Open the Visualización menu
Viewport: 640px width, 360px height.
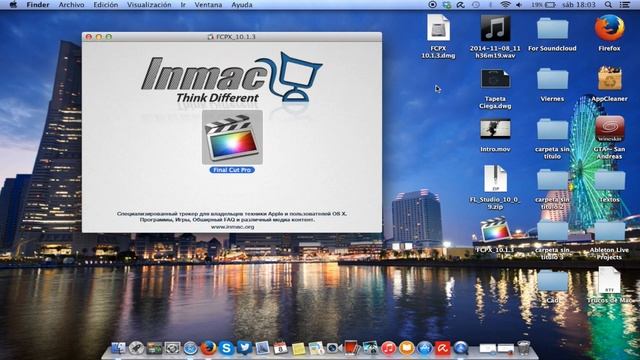149,5
